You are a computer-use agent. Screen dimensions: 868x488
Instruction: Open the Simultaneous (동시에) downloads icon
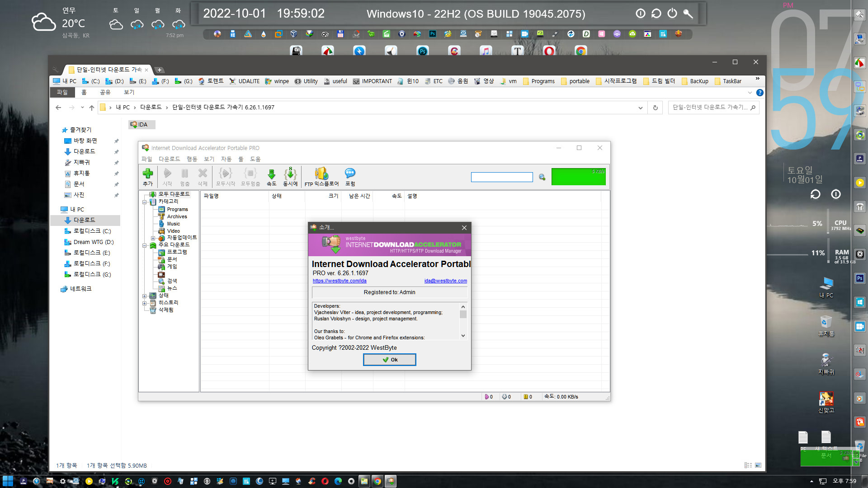290,177
